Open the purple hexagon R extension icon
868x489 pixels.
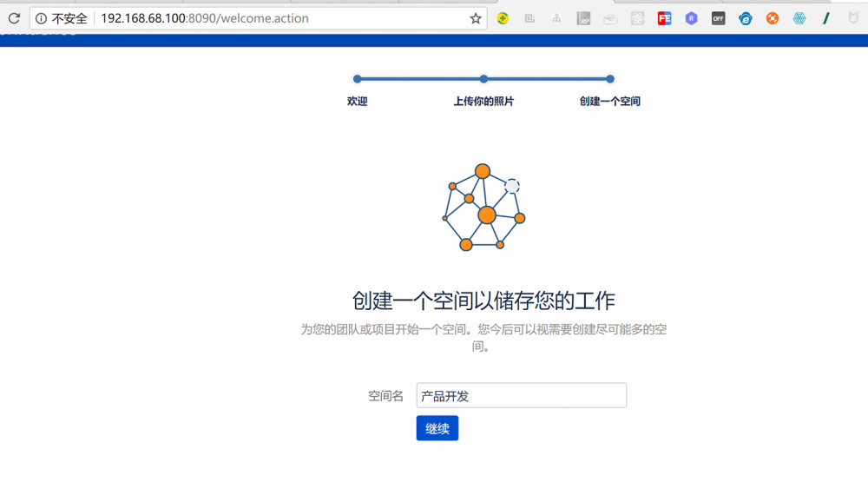point(692,18)
